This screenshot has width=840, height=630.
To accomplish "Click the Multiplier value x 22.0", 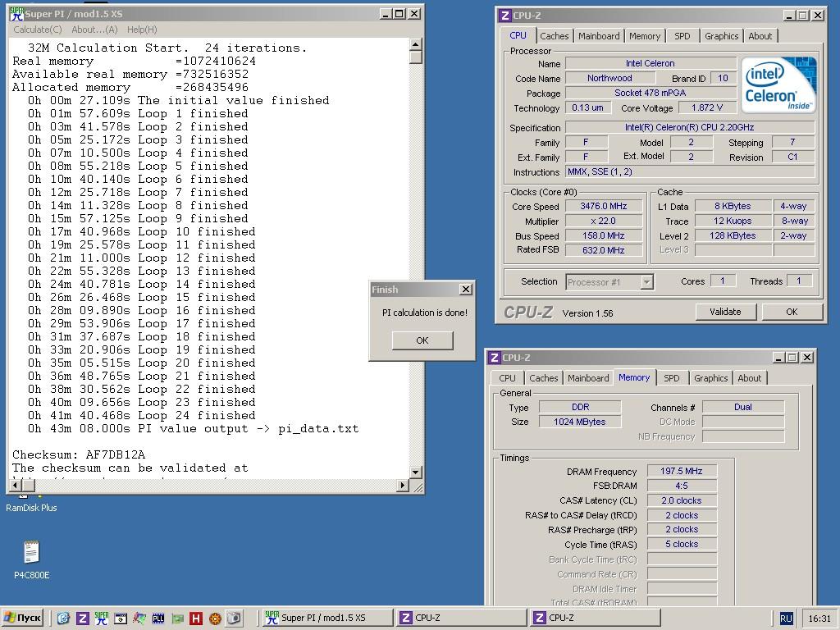I will [603, 221].
